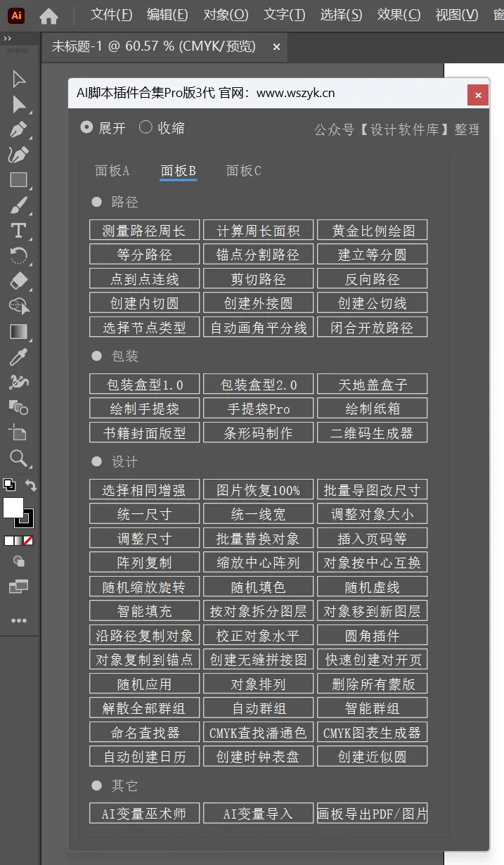This screenshot has width=504, height=865.
Task: Select the Eraser tool
Action: click(x=19, y=281)
